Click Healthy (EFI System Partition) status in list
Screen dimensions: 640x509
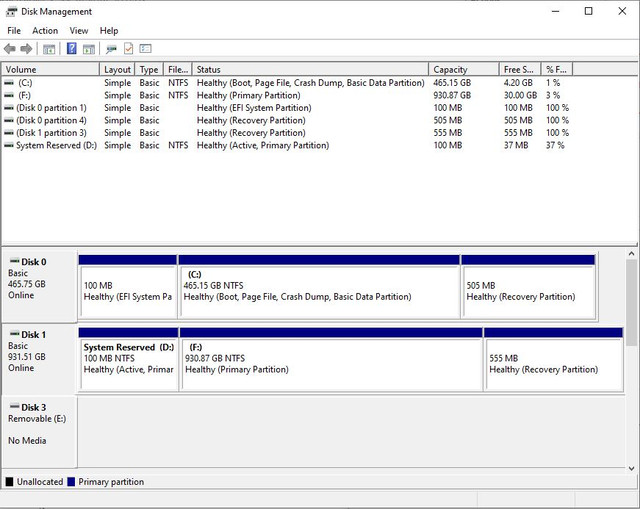[254, 108]
